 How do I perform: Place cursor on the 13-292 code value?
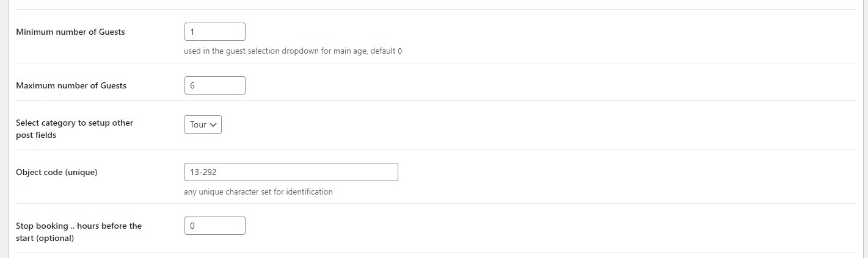(x=203, y=173)
